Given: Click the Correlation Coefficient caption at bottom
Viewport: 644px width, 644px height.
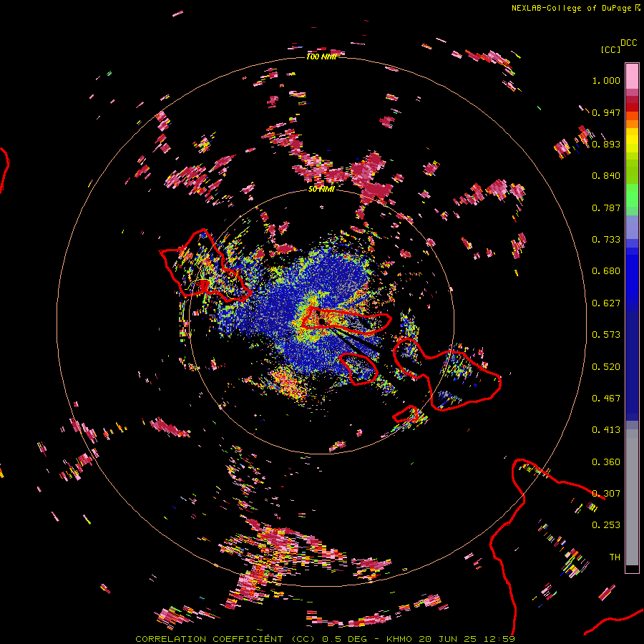Looking at the screenshot, I should pyautogui.click(x=325, y=639).
